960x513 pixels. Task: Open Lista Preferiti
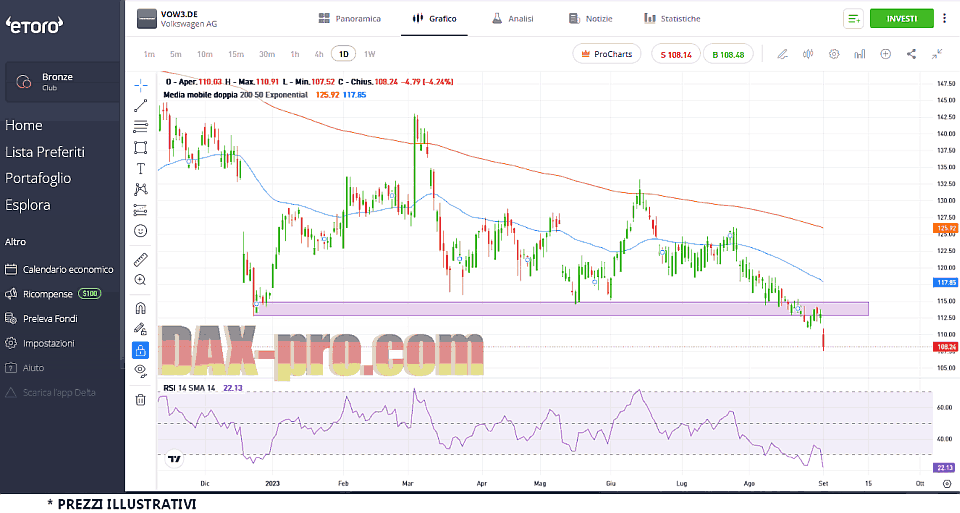(x=45, y=152)
